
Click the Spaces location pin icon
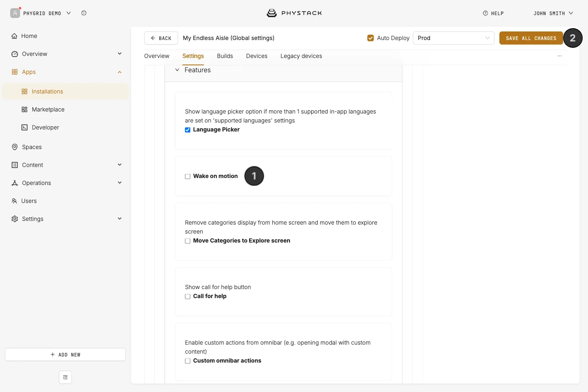click(x=15, y=147)
